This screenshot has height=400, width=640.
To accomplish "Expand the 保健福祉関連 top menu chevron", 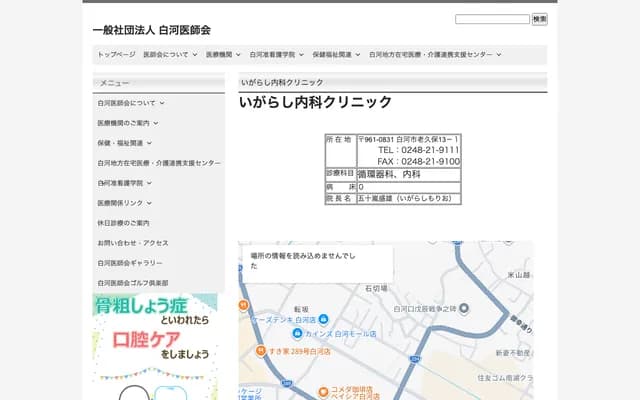I will (x=358, y=54).
